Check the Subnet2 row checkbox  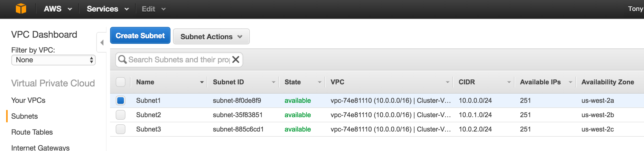[121, 115]
